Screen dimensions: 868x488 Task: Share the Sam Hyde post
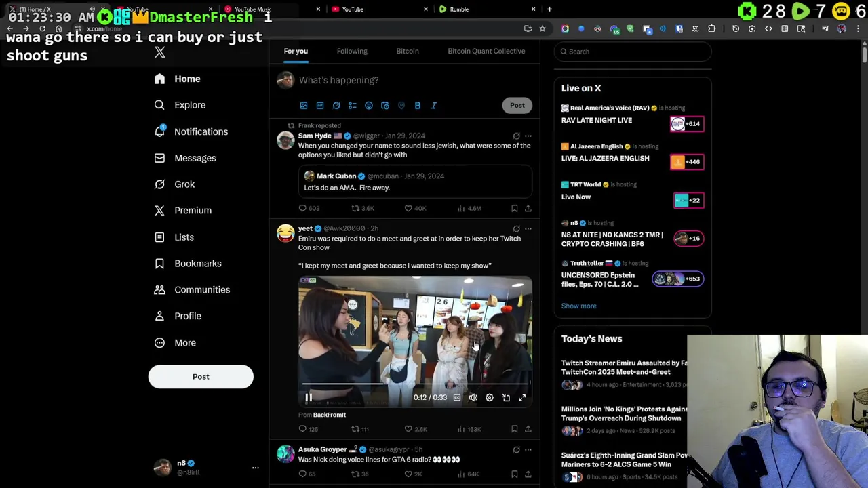tap(528, 209)
